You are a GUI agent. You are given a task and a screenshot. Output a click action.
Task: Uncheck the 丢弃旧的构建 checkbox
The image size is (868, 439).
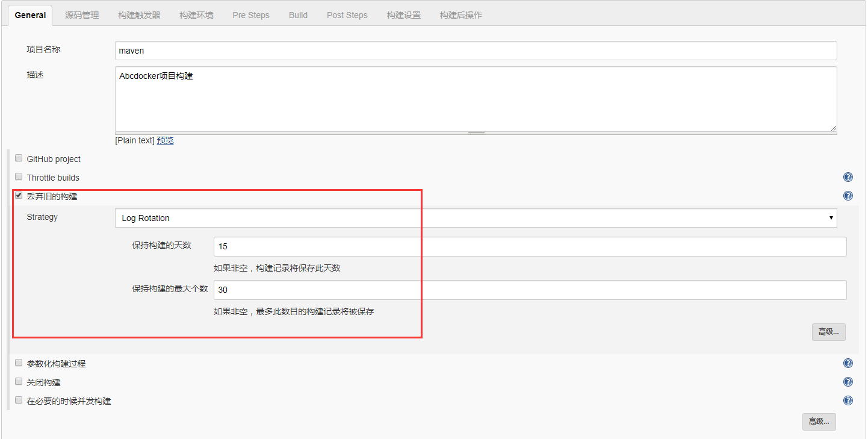point(19,195)
